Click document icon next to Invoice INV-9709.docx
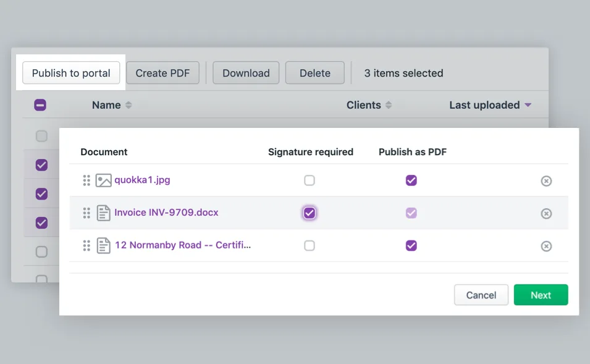Viewport: 590px width, 364px height. coord(103,213)
